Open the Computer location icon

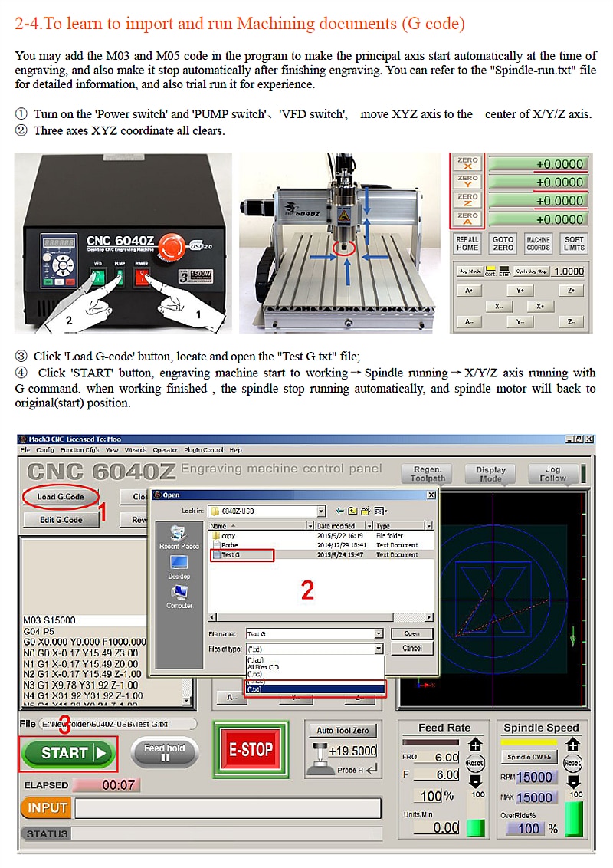pos(179,597)
